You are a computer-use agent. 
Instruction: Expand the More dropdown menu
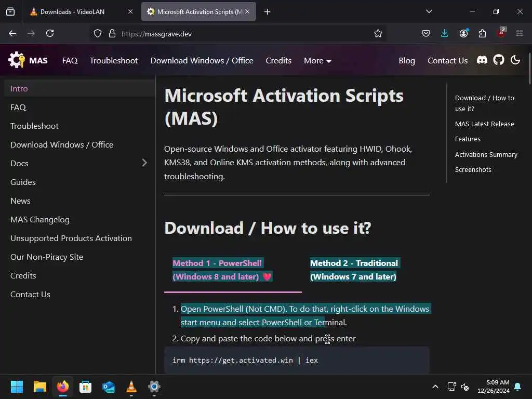(317, 61)
